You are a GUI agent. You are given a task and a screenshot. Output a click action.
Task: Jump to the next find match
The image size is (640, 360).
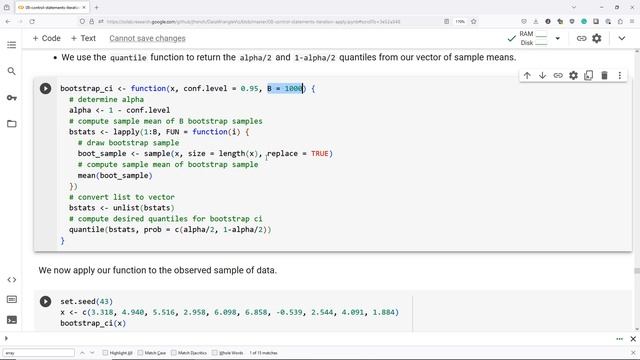(x=92, y=353)
